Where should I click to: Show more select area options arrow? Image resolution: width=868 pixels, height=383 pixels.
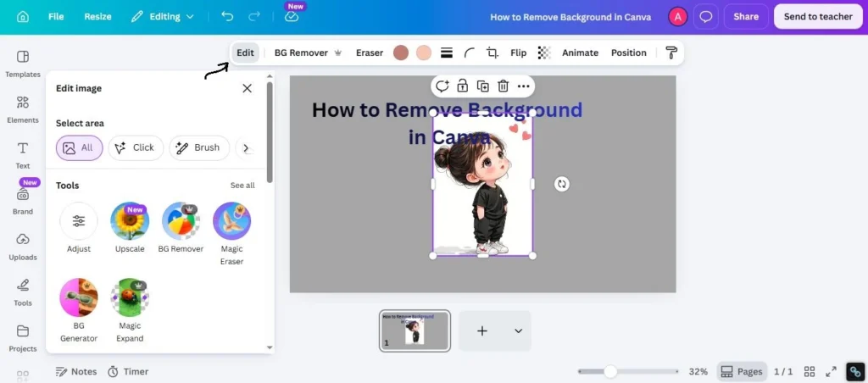(x=247, y=147)
